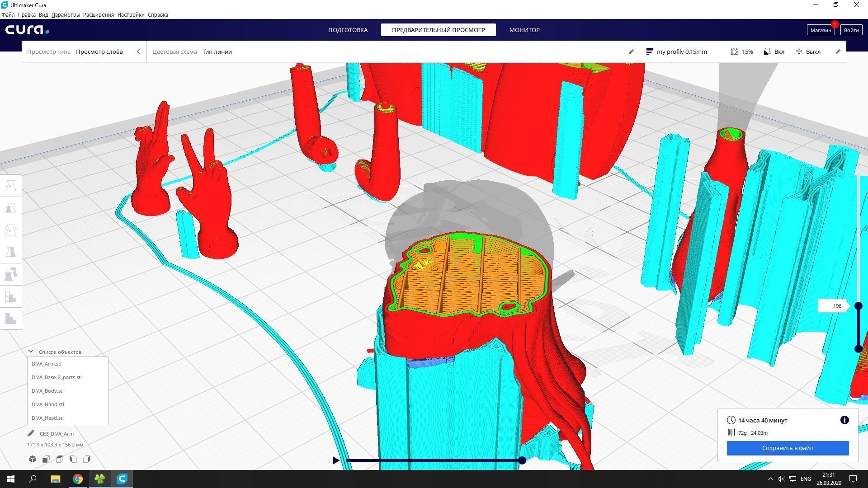Click the 3D view cube icon
This screenshot has width=868, height=488.
point(33,459)
